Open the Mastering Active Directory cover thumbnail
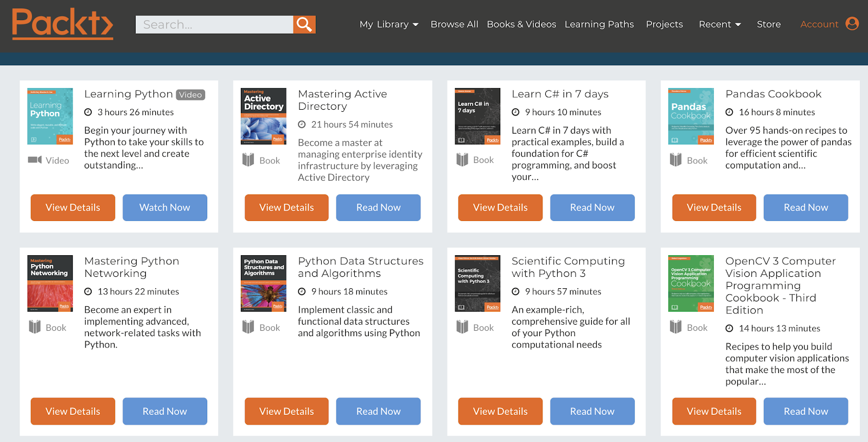868x442 pixels. 264,116
